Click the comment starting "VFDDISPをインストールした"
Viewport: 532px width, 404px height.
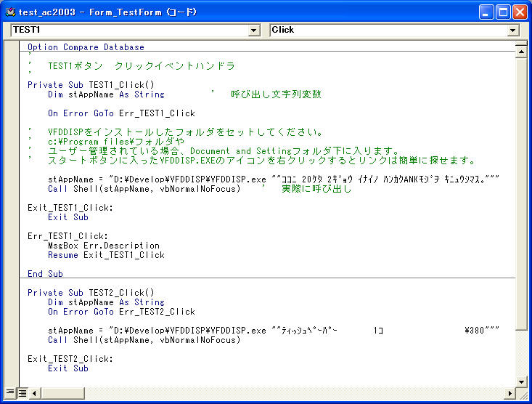186,132
